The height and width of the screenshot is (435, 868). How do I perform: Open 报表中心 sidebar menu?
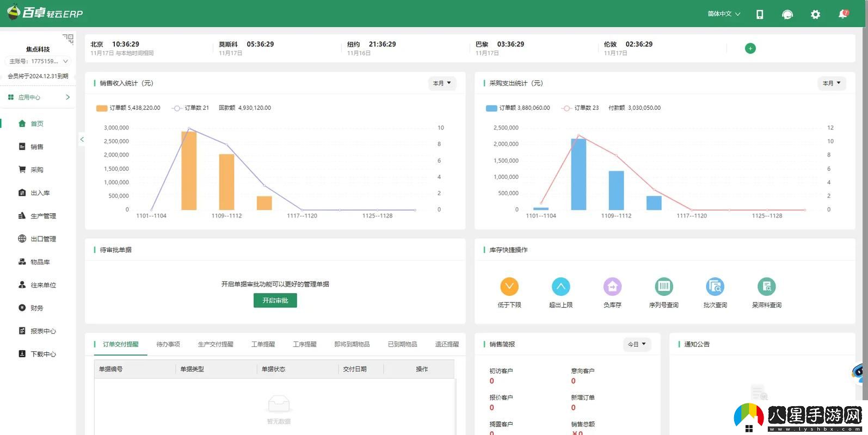click(38, 331)
